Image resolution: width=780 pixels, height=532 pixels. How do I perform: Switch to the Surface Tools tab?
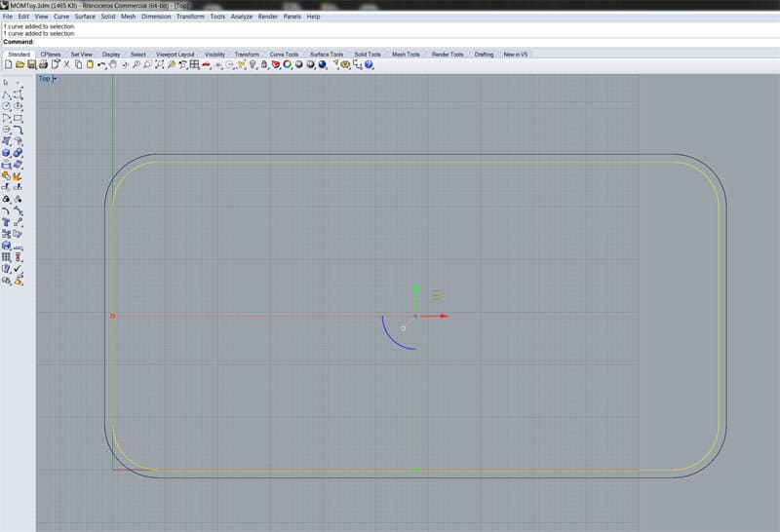click(x=327, y=55)
